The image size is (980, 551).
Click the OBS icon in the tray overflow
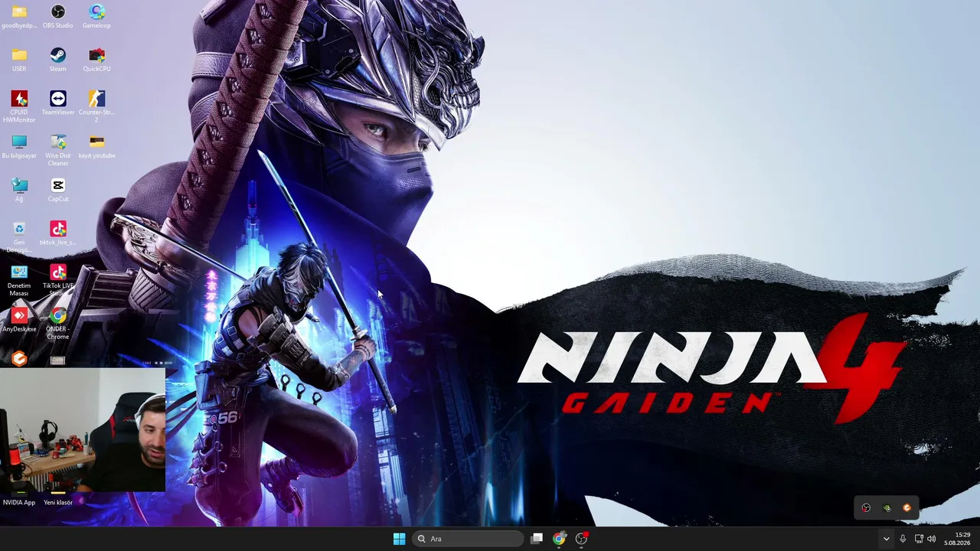(x=866, y=508)
